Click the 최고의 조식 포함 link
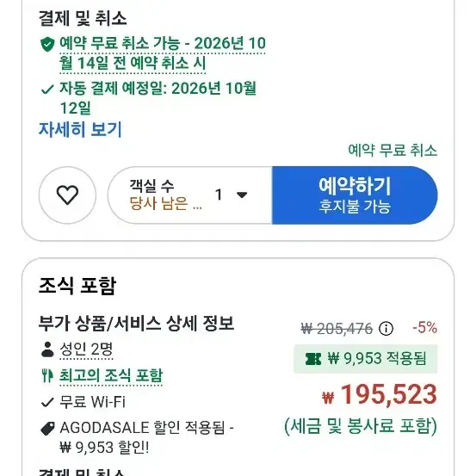 tap(111, 376)
